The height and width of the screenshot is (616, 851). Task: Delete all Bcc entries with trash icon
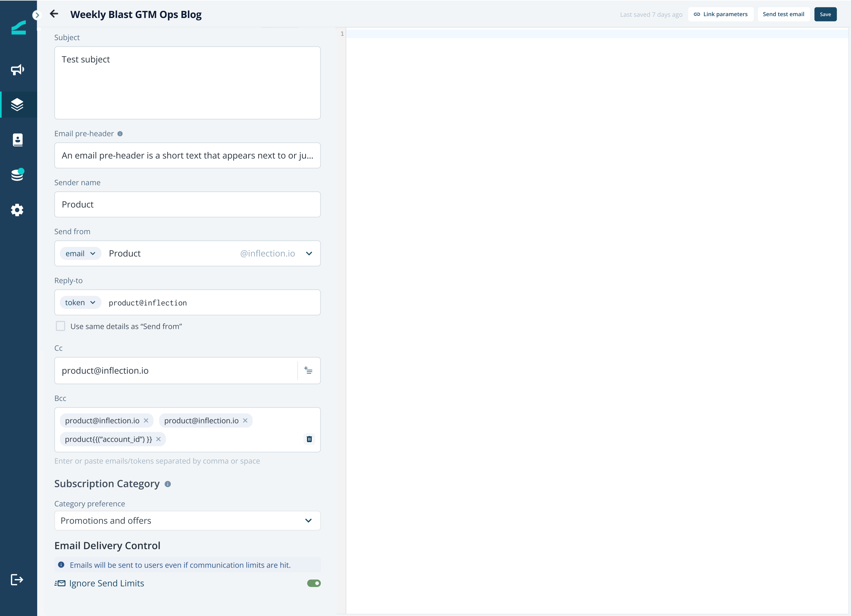[x=309, y=439]
